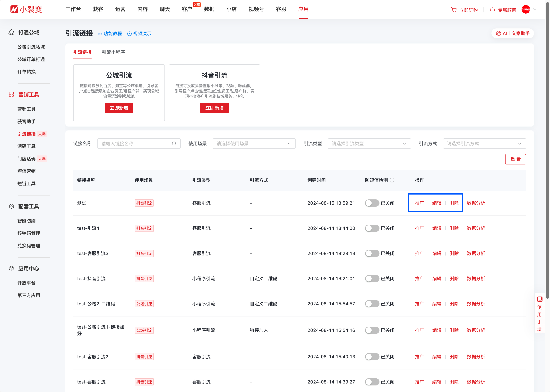Click the 防短信检测 info icon
The height and width of the screenshot is (392, 550).
coord(392,180)
